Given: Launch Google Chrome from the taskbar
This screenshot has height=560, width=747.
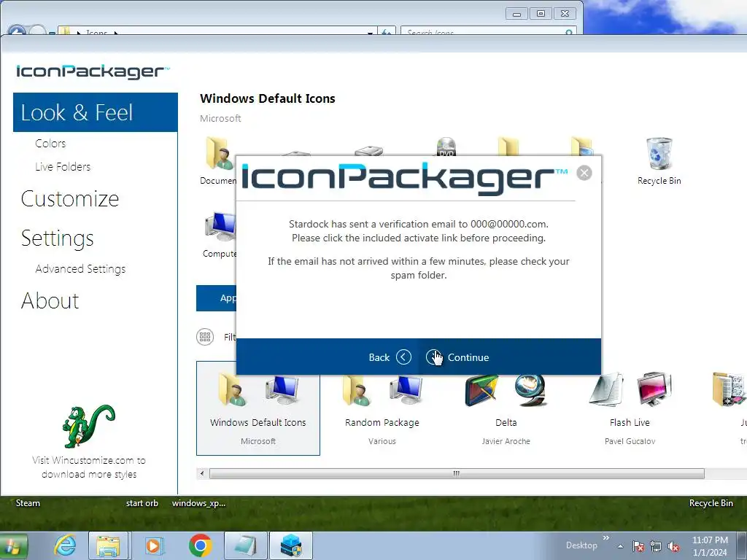Looking at the screenshot, I should coord(200,545).
